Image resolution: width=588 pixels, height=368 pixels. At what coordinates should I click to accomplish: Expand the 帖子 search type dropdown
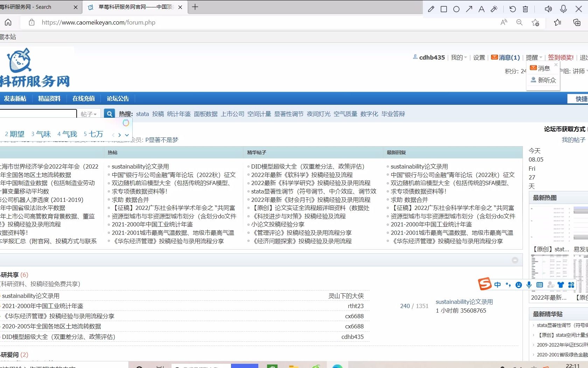point(89,114)
